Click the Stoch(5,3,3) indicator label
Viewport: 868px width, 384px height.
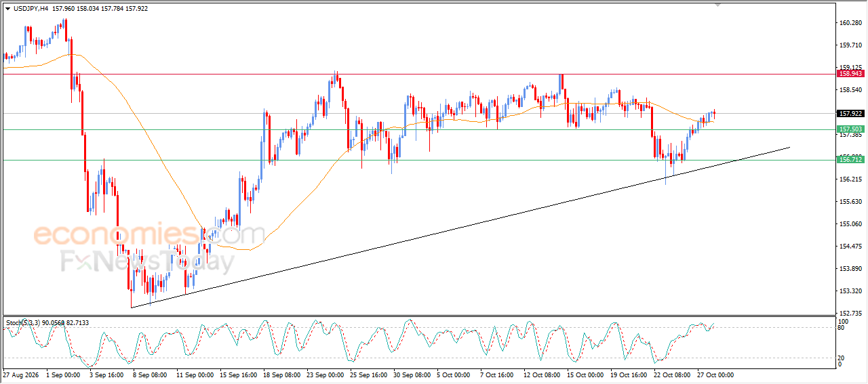24,323
